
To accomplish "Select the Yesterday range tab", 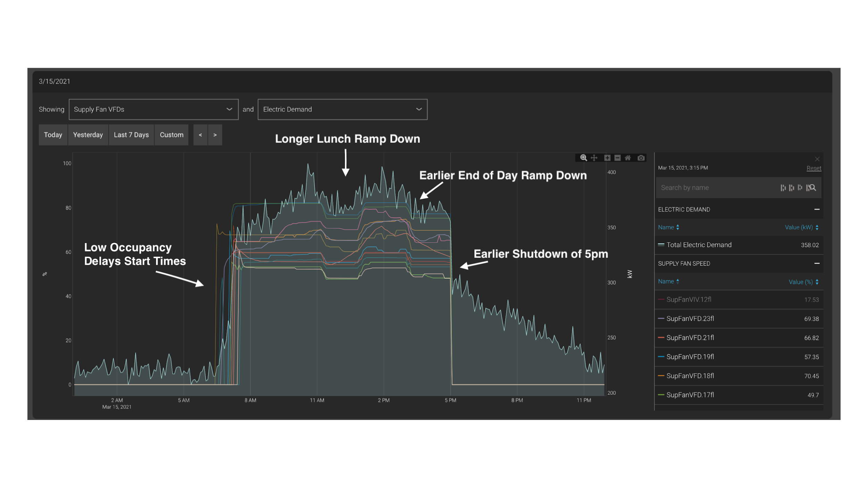I will (x=88, y=135).
